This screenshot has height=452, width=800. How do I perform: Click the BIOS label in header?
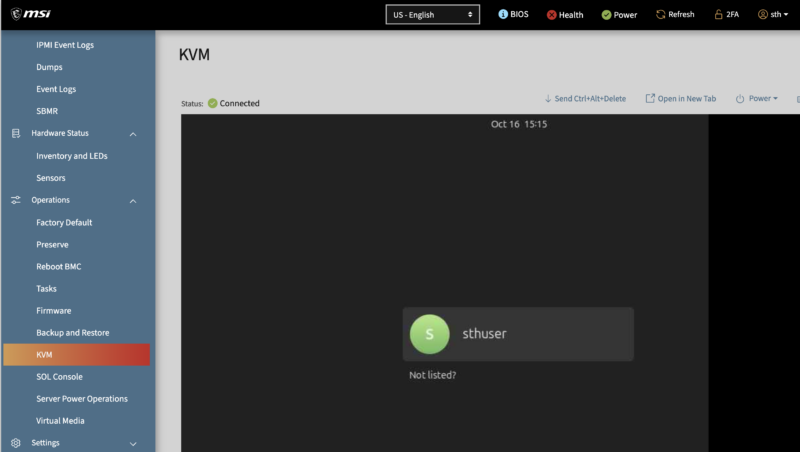(519, 14)
